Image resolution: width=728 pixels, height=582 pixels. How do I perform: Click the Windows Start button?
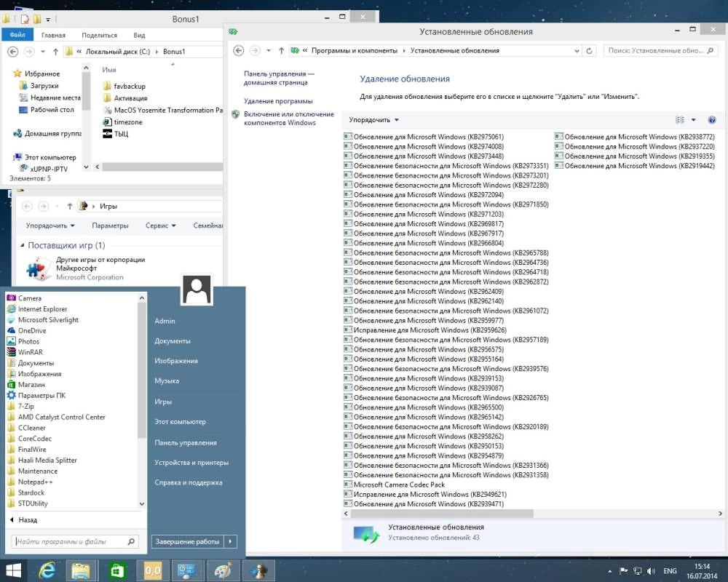tap(12, 570)
